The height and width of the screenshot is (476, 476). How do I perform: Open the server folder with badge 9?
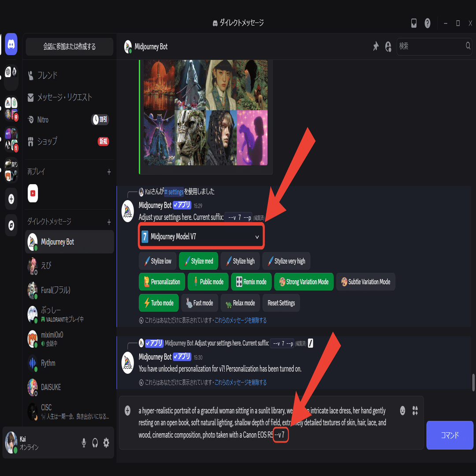pyautogui.click(x=11, y=108)
